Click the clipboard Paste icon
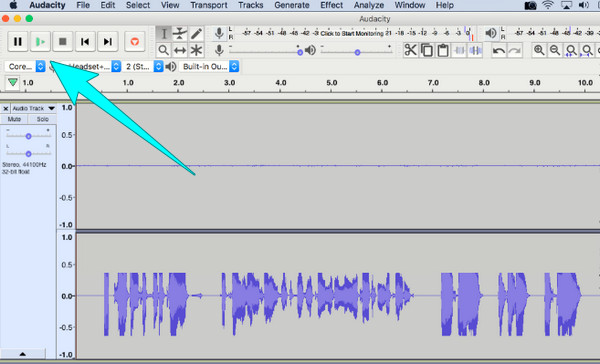Screen dimensions: 600x364 443,50
